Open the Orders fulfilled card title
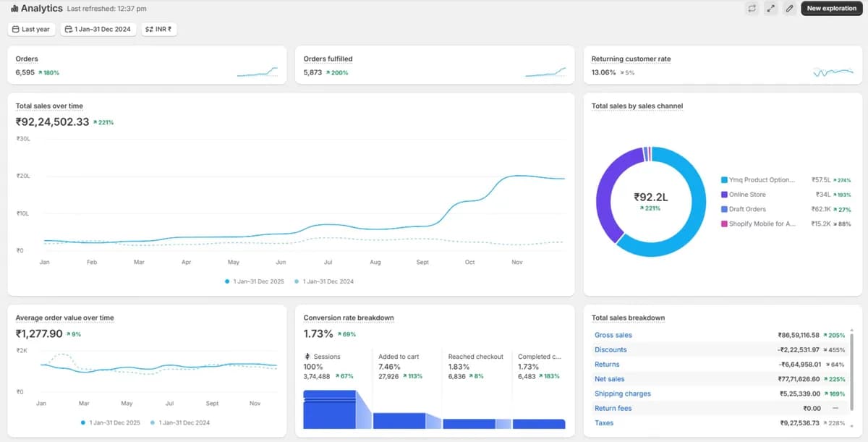Screen dimensions: 868x442 coord(328,59)
